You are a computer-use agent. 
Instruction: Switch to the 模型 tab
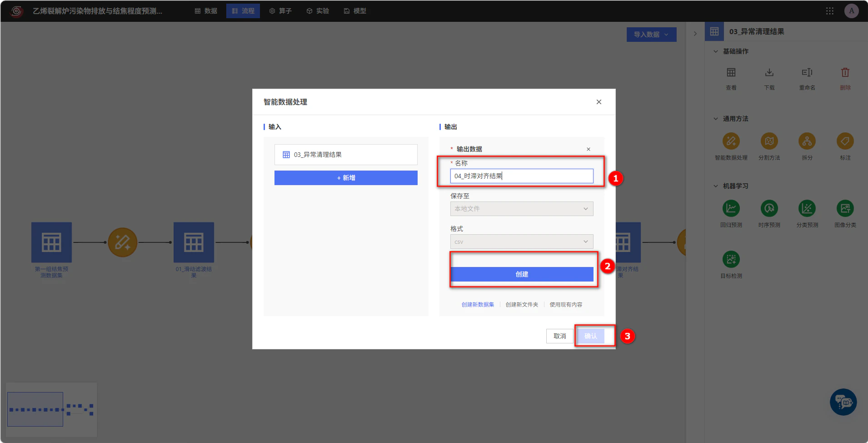355,11
